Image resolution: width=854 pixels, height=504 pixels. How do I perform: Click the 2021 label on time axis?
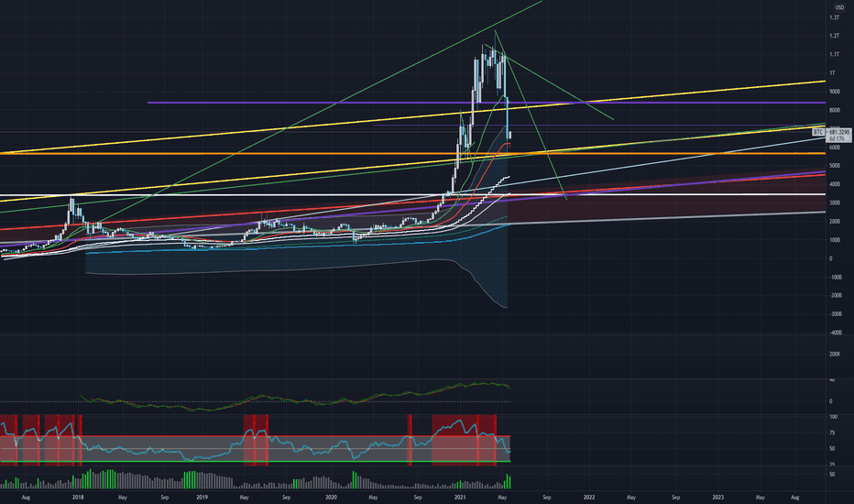[460, 498]
